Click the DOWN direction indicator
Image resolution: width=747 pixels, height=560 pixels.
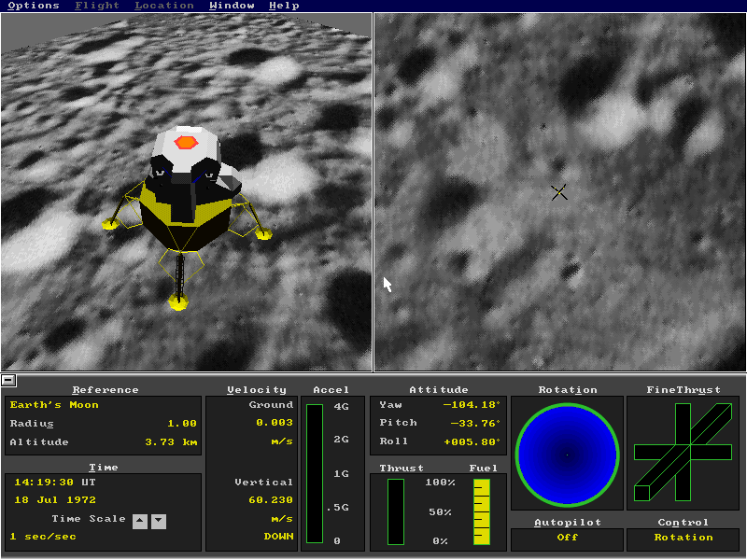(x=278, y=537)
